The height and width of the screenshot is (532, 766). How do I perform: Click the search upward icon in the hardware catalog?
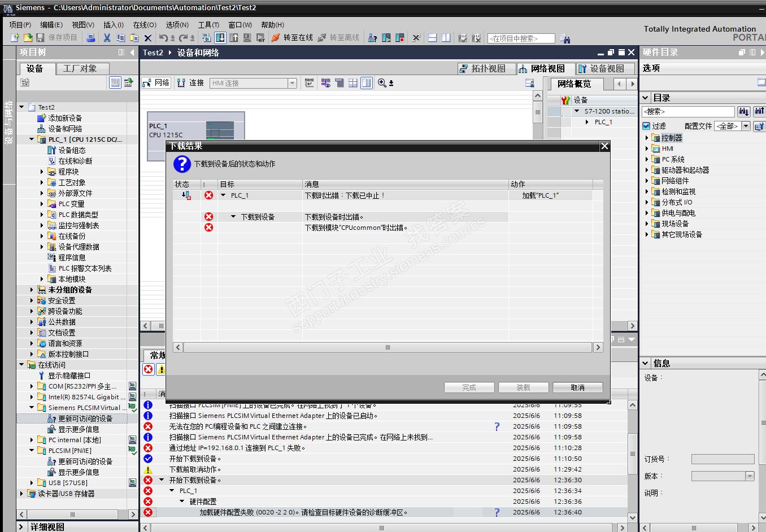click(759, 111)
